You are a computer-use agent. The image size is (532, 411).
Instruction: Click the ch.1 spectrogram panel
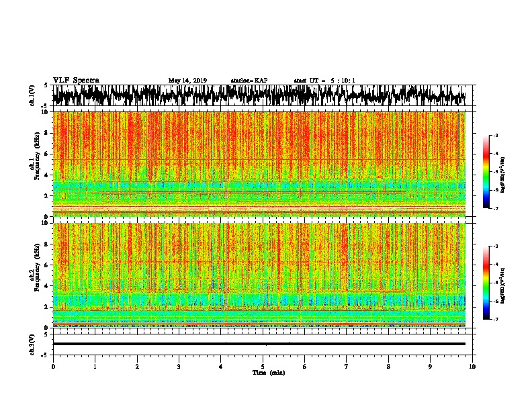point(259,164)
